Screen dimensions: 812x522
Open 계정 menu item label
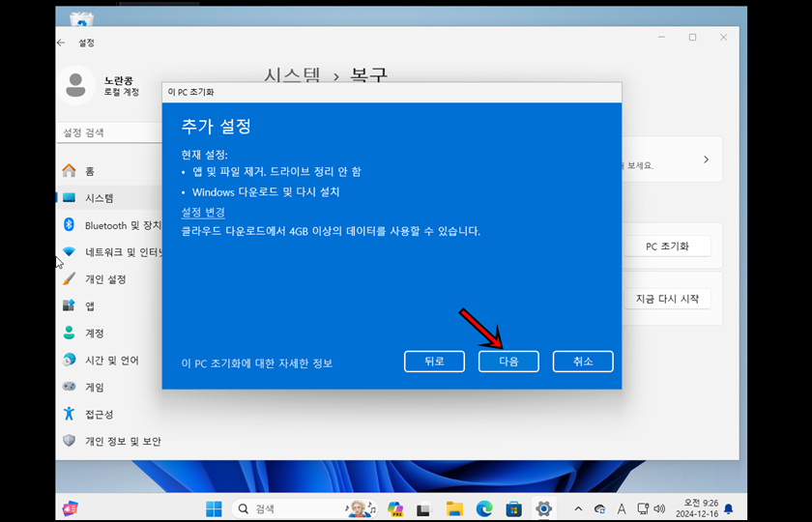click(95, 333)
